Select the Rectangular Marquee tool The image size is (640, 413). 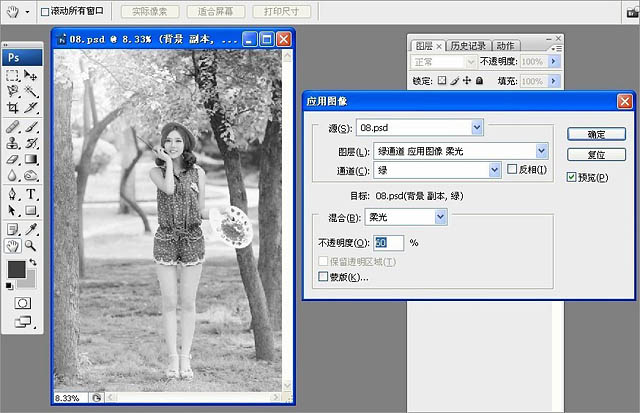tap(13, 75)
